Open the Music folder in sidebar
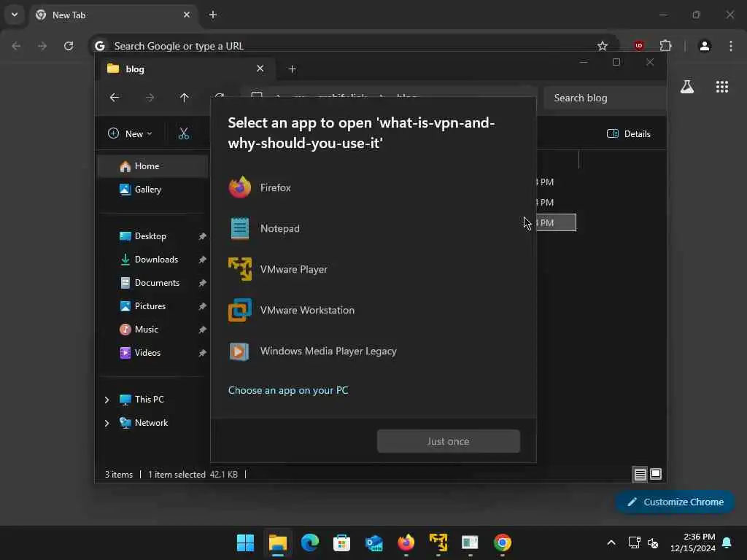The width and height of the screenshot is (747, 560). pyautogui.click(x=146, y=330)
